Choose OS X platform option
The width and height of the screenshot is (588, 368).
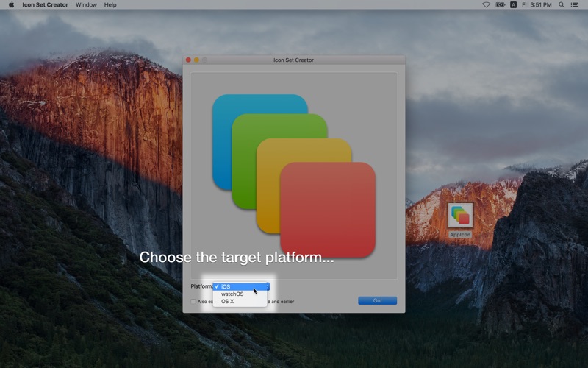pyautogui.click(x=240, y=302)
